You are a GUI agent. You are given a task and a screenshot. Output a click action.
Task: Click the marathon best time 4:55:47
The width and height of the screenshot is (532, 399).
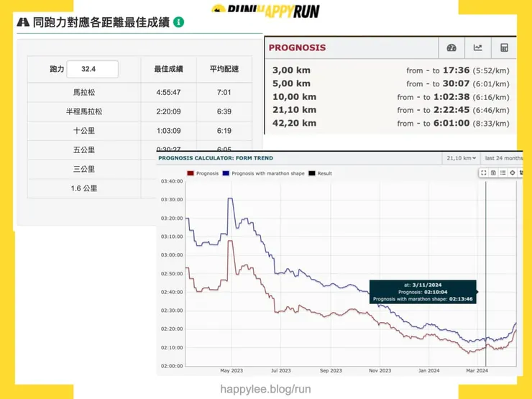click(x=168, y=92)
